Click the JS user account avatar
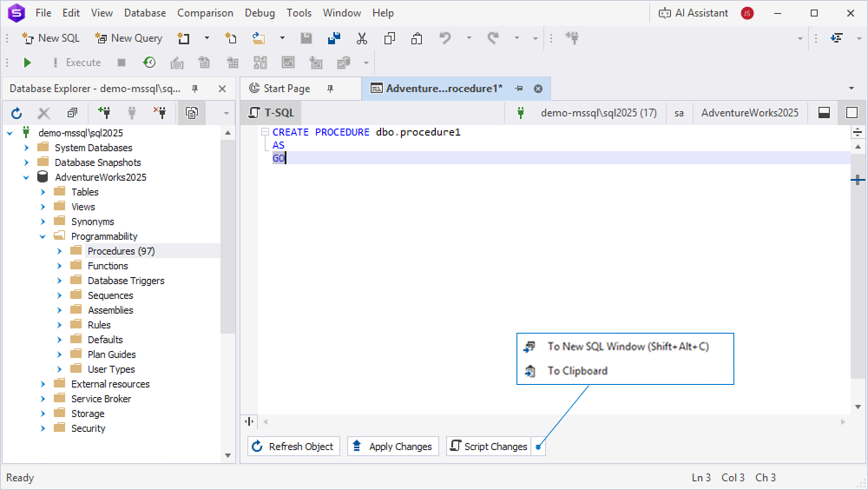 click(747, 13)
